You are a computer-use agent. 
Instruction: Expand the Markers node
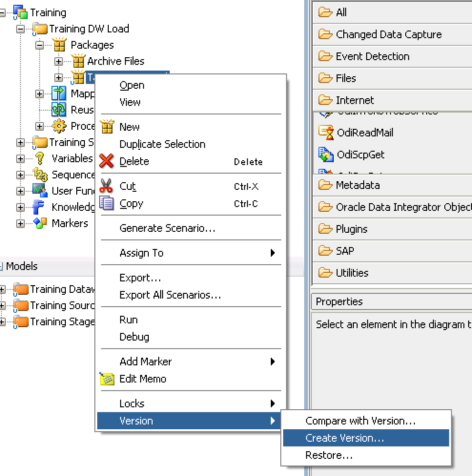click(21, 223)
